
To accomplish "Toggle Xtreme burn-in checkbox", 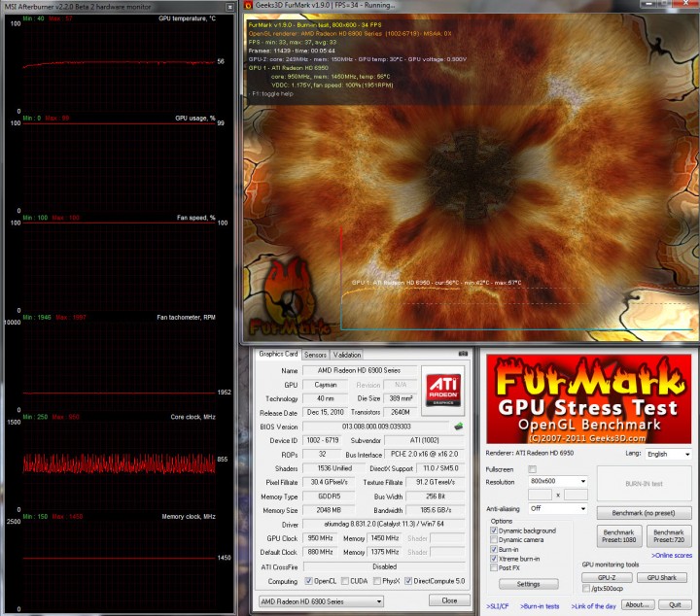I will tap(494, 559).
